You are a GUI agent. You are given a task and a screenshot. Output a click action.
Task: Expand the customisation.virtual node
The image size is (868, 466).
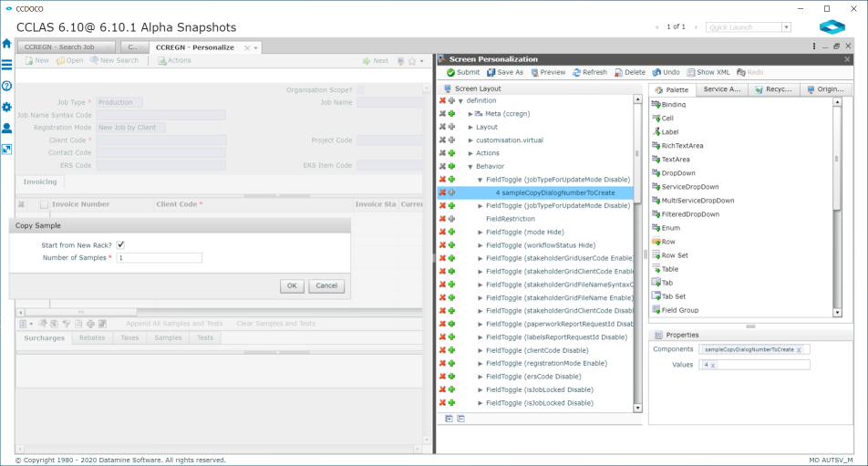tap(470, 140)
